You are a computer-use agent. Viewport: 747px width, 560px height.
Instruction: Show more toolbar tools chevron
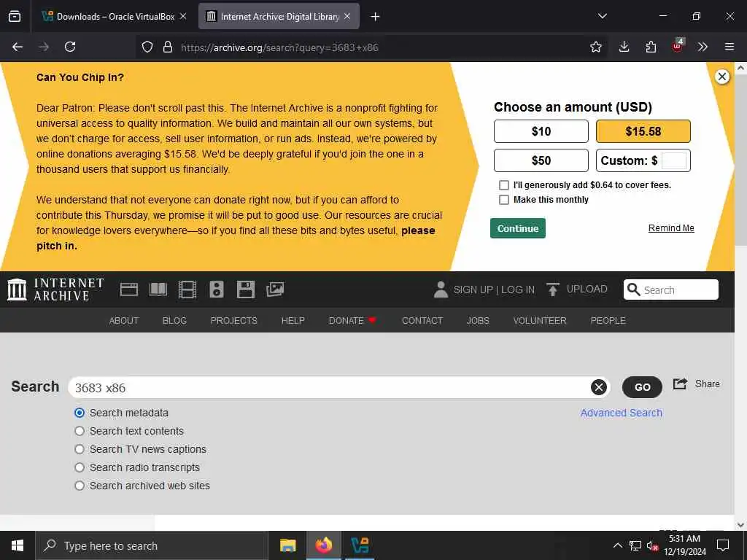point(703,47)
